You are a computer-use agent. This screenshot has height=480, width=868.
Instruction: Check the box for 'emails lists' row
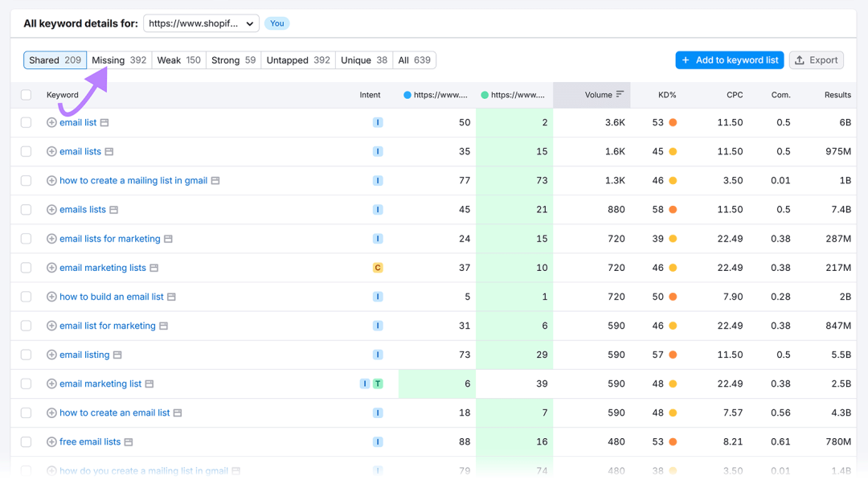(26, 210)
